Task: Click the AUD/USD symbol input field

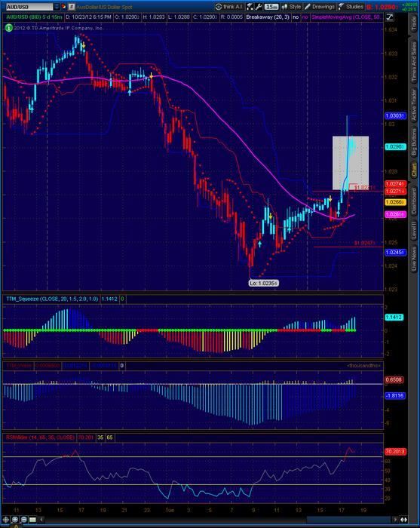Action: pyautogui.click(x=29, y=7)
